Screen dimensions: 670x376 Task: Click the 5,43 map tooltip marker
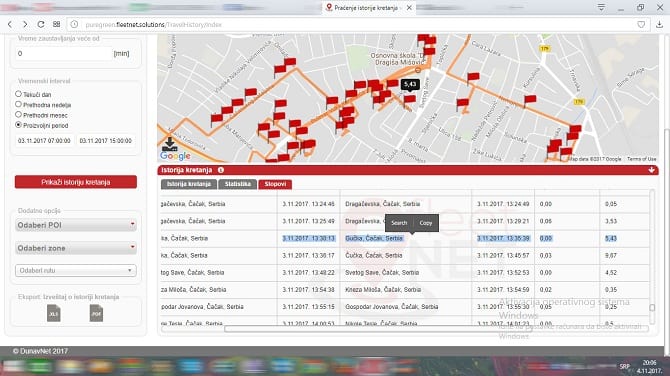(x=410, y=85)
